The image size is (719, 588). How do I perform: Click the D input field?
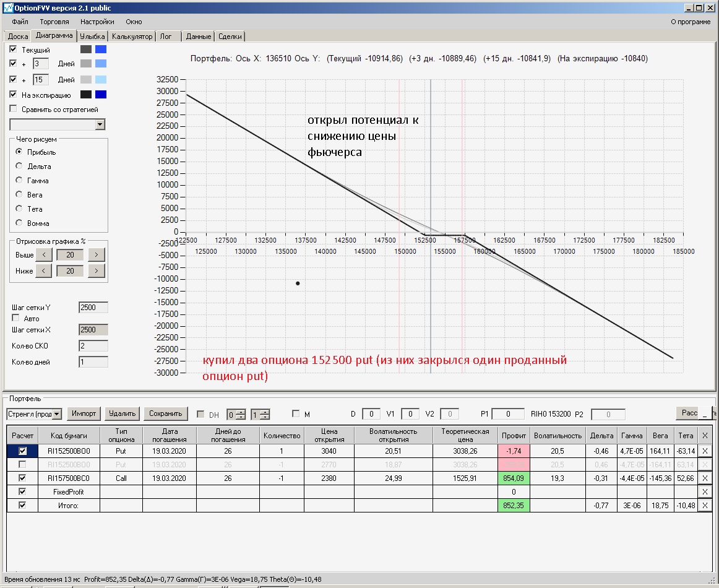(x=371, y=414)
